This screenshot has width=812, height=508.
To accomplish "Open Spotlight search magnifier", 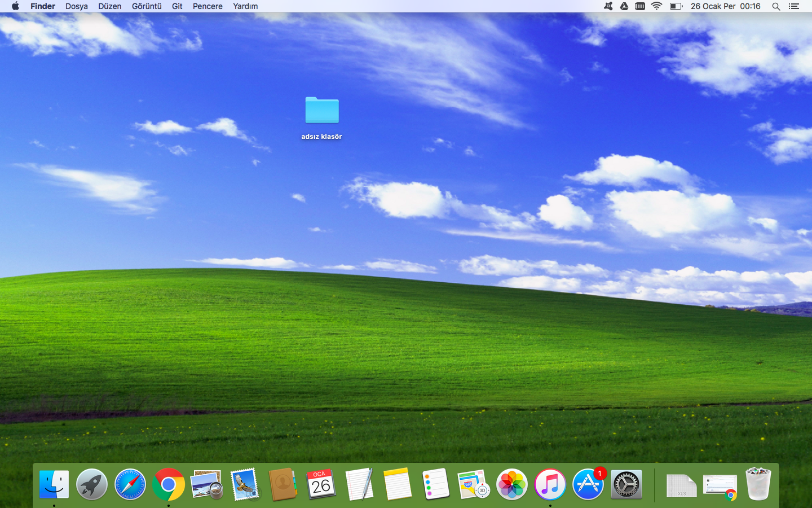I will point(776,6).
